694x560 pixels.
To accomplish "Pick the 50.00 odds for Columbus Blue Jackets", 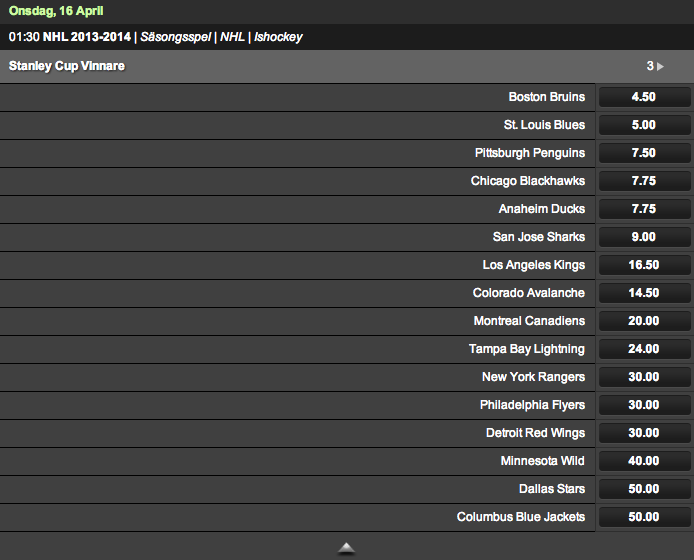I will [x=644, y=517].
